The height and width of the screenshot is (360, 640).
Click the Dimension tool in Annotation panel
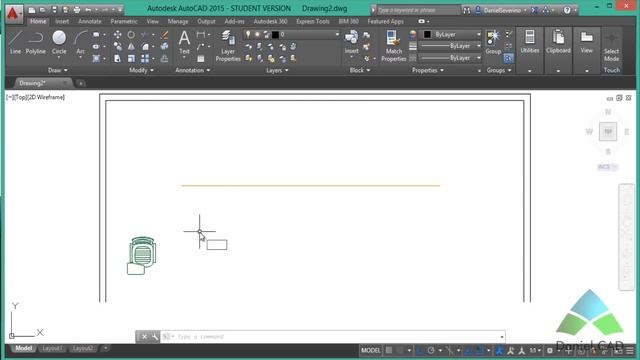[x=201, y=35]
